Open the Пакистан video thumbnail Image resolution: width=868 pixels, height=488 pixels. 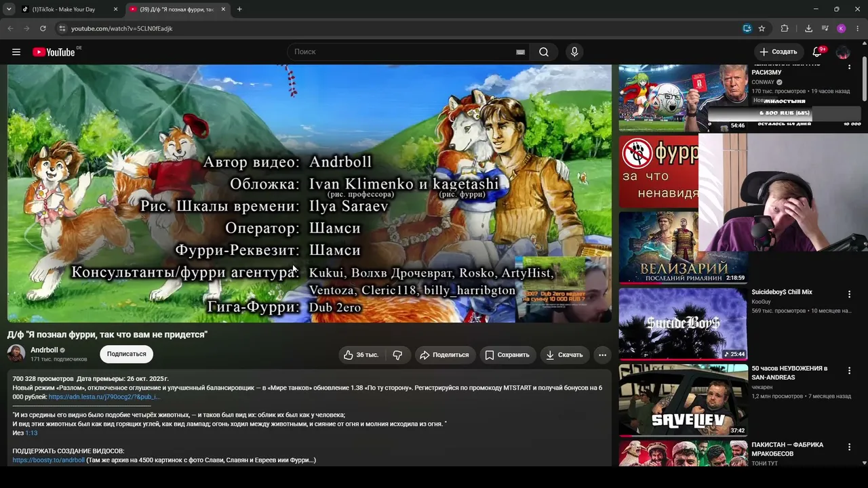coord(683,453)
